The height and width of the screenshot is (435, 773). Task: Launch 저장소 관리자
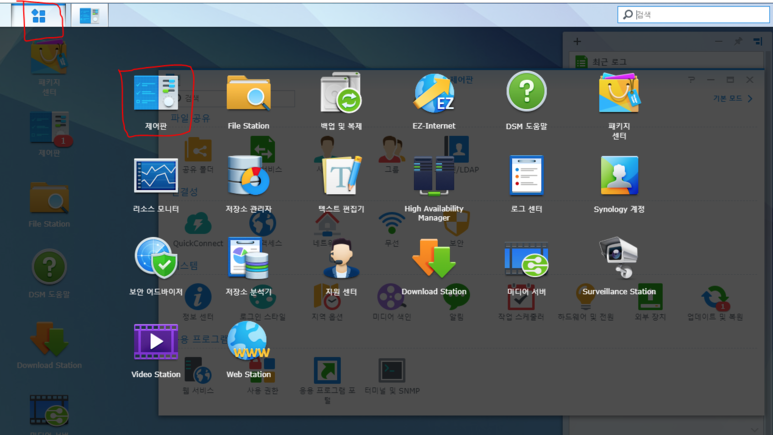[x=248, y=185]
